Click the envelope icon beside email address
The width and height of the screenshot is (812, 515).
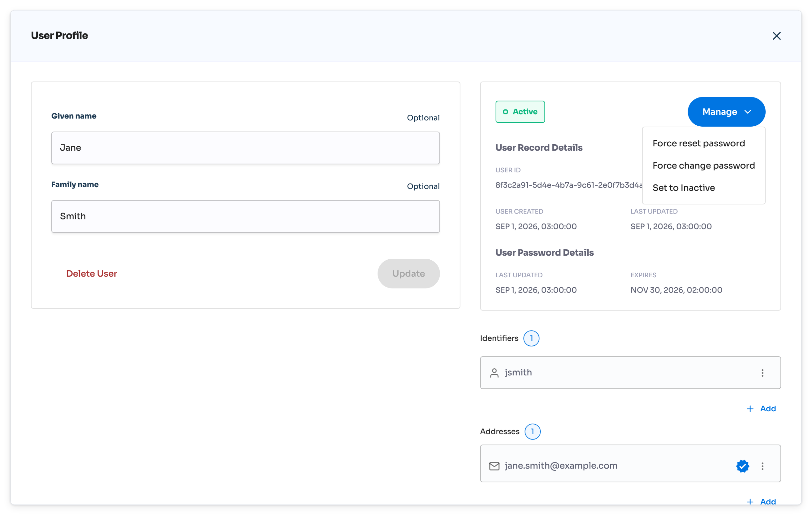494,466
